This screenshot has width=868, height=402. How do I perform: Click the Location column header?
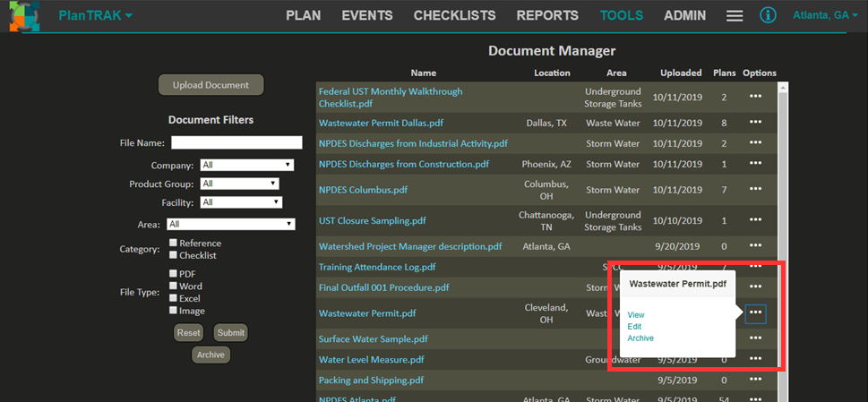point(552,73)
